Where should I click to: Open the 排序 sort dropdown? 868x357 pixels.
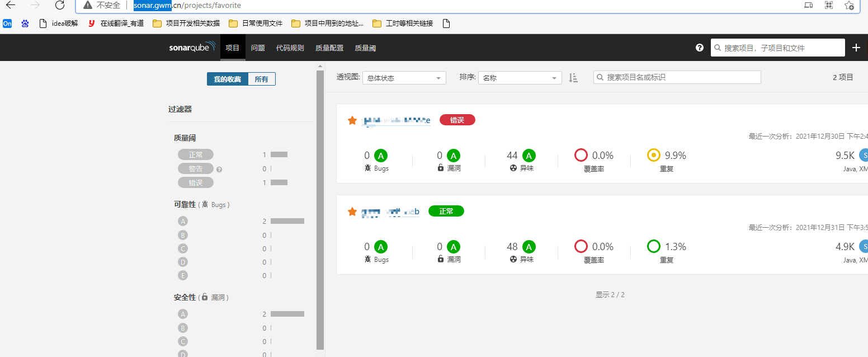(520, 77)
